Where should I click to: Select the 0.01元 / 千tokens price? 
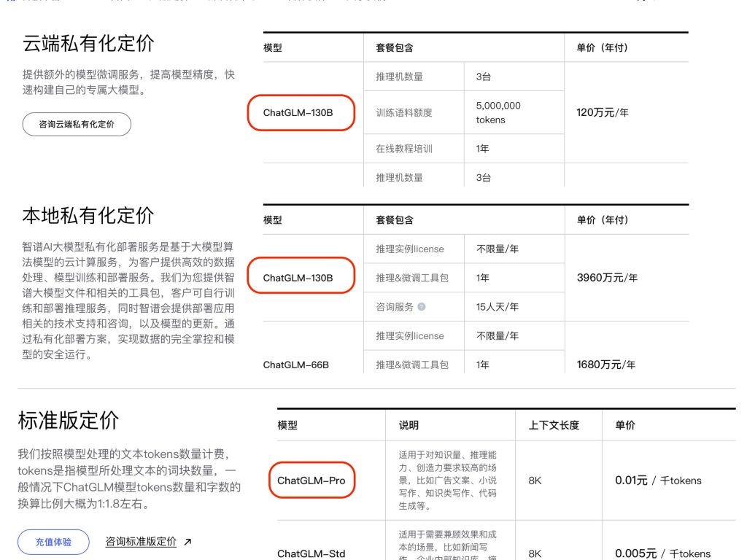pyautogui.click(x=658, y=481)
